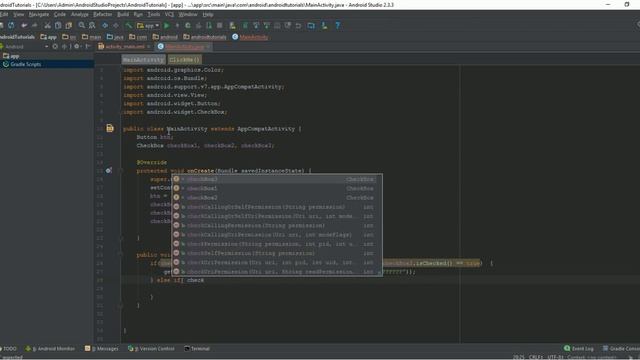Choose checkBox3 autocomplete suggestion
The height and width of the screenshot is (360, 640).
[x=277, y=179]
